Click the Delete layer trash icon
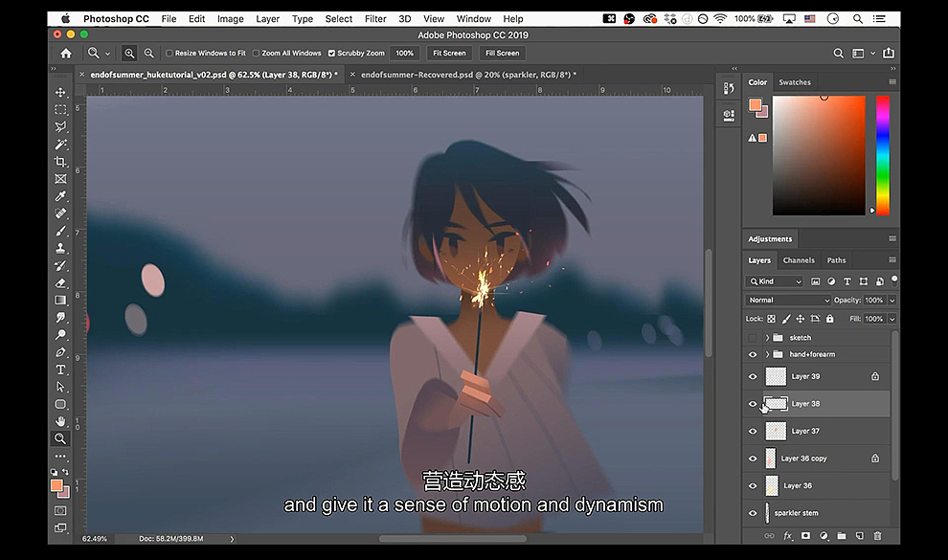The width and height of the screenshot is (948, 560). [877, 536]
